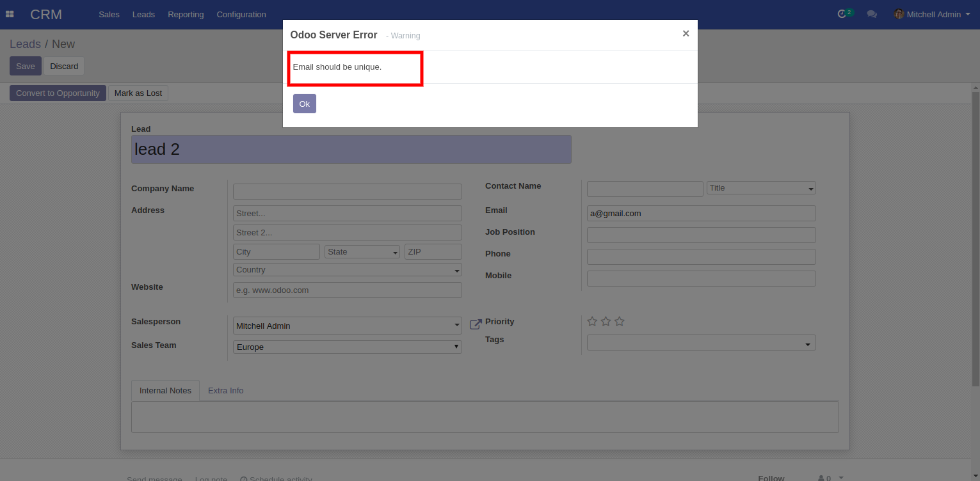Click the Contact Name input field
The width and height of the screenshot is (980, 481).
point(645,189)
